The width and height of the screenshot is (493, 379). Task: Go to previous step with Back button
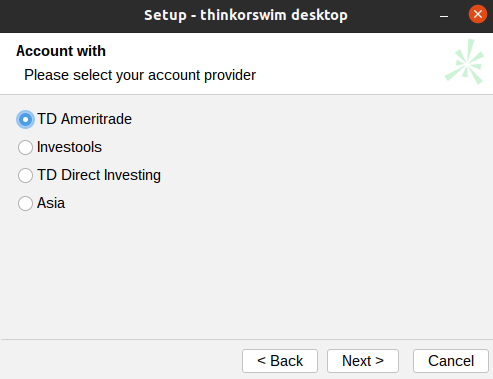coord(280,361)
